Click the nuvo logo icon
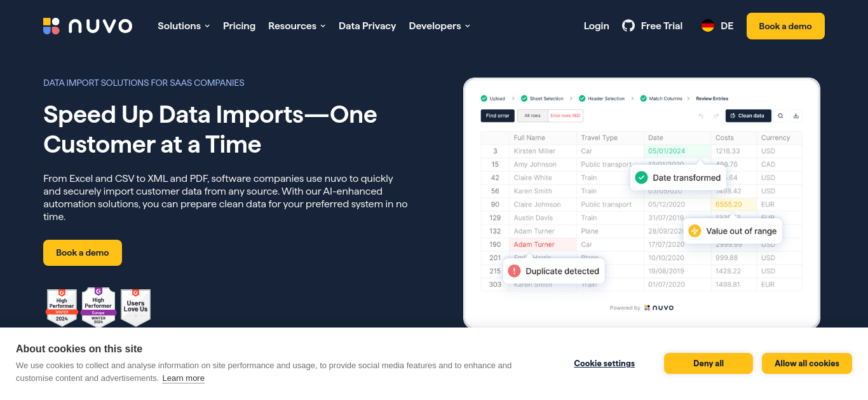This screenshot has height=400, width=868. coord(51,26)
